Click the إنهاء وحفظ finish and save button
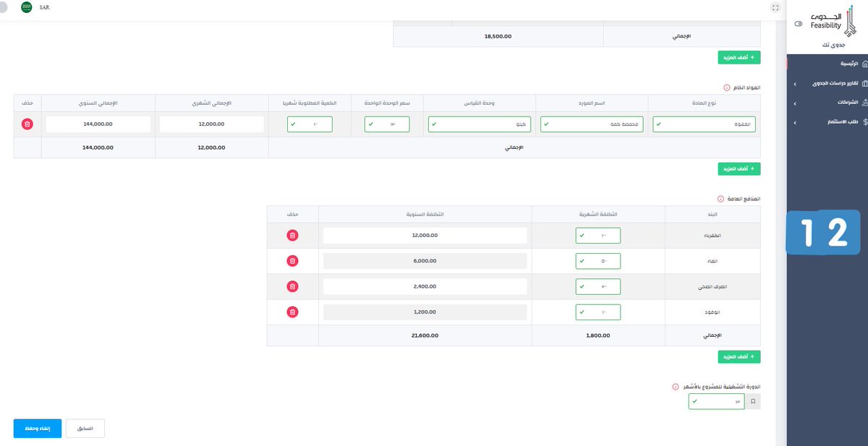This screenshot has height=446, width=868. tap(38, 428)
